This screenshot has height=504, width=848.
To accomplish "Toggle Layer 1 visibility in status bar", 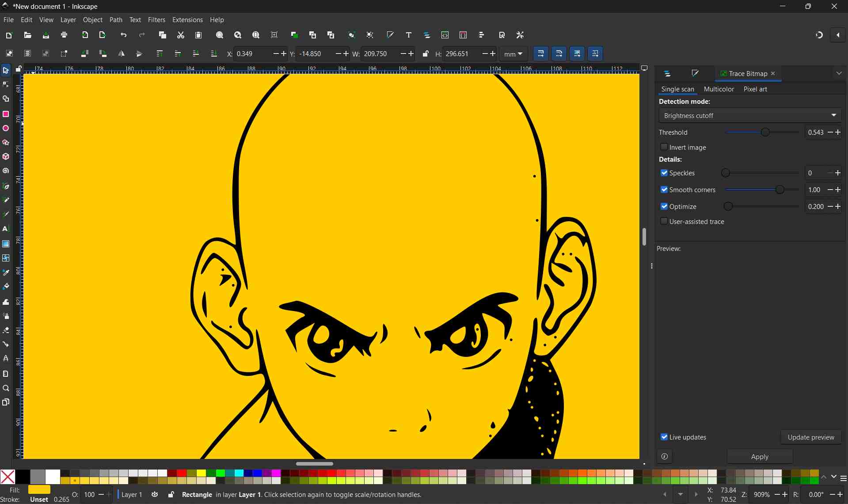I will coord(154,494).
